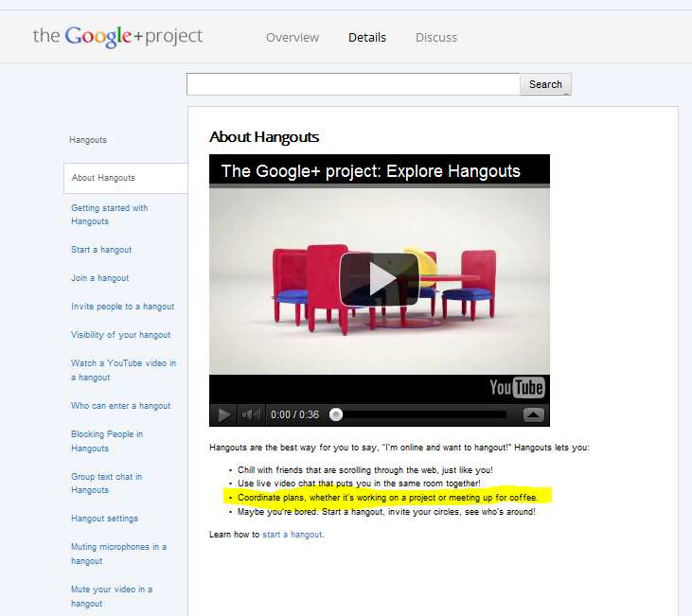
Task: Open Group text chat in Hangouts
Action: (106, 484)
